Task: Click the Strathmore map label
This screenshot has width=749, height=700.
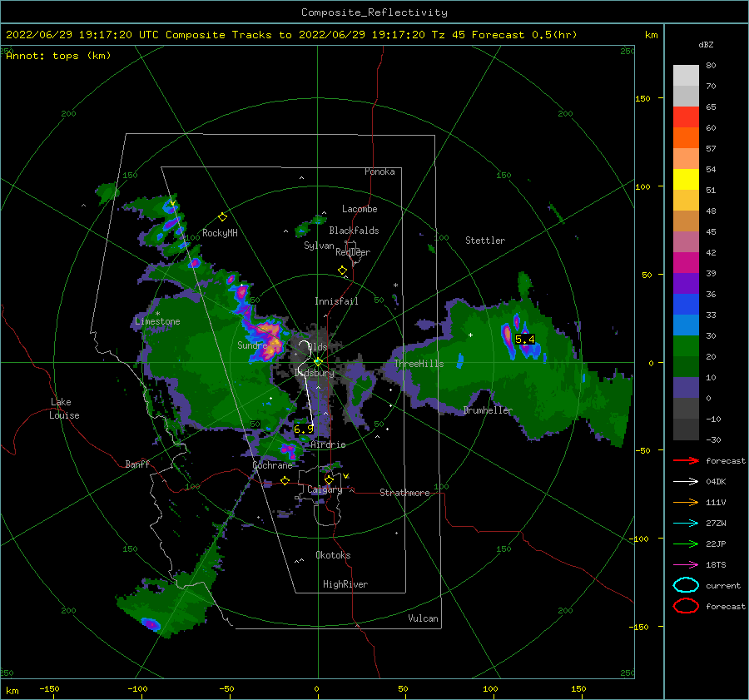Action: coord(404,493)
